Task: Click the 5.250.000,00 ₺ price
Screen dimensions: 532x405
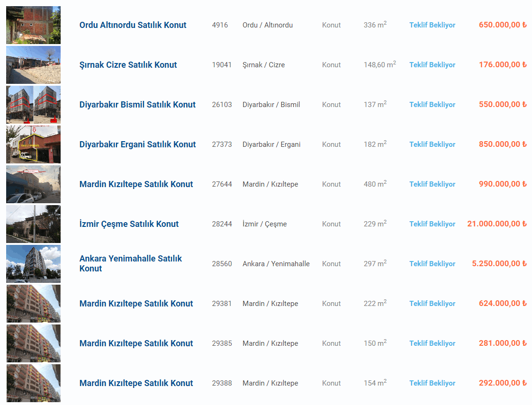Action: click(499, 264)
